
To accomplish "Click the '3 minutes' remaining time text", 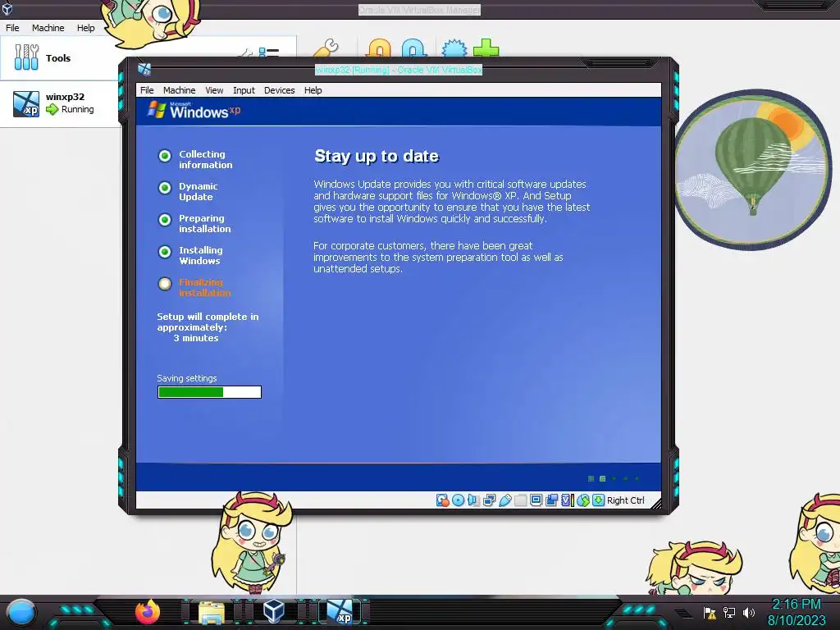I will [196, 338].
